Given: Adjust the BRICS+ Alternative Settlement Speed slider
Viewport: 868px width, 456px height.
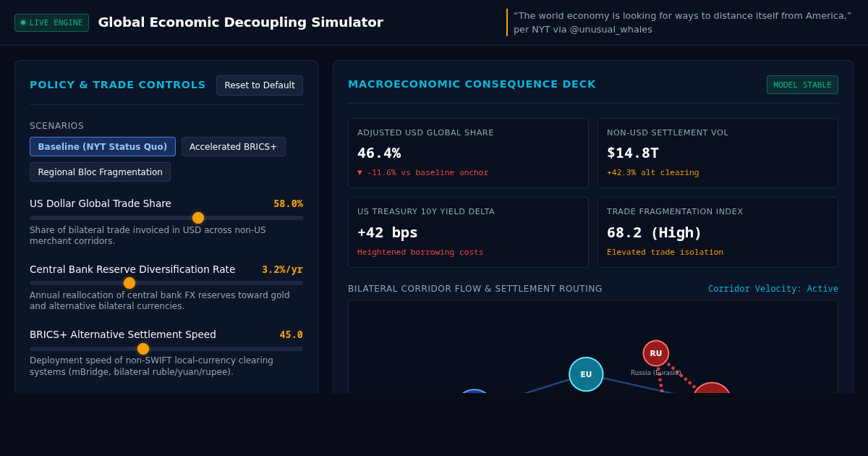Looking at the screenshot, I should point(166,349).
